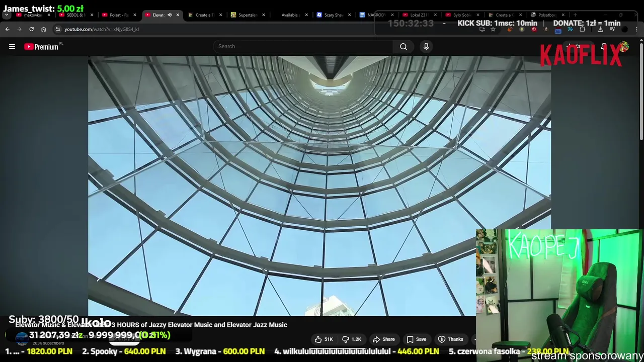Image resolution: width=644 pixels, height=362 pixels.
Task: Switch to the makowka tab
Action: click(33, 15)
